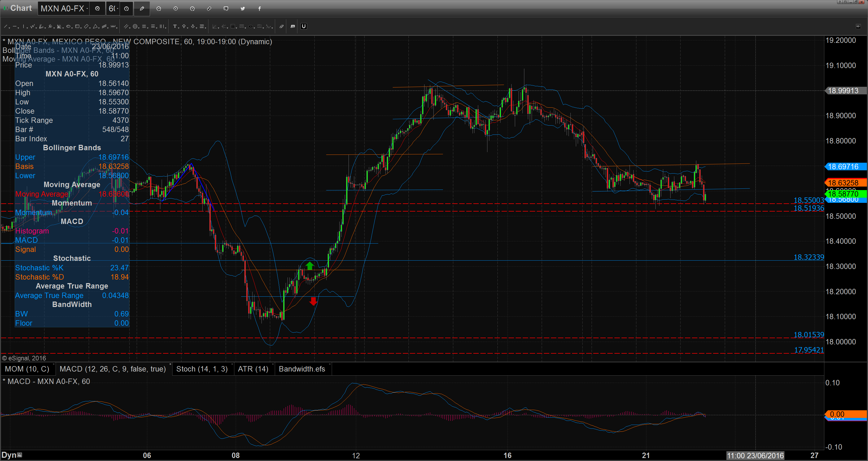Open the clock time template dropdown
Image resolution: width=868 pixels, height=461 pixels.
pos(126,8)
